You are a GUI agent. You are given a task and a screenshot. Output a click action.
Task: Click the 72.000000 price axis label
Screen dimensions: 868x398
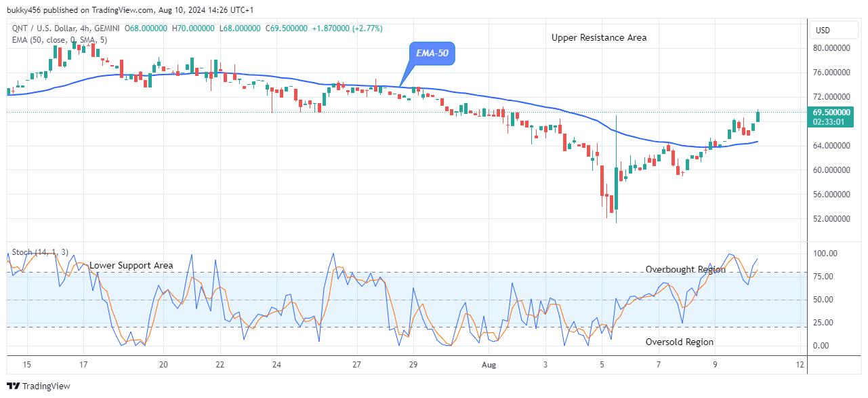coord(833,97)
